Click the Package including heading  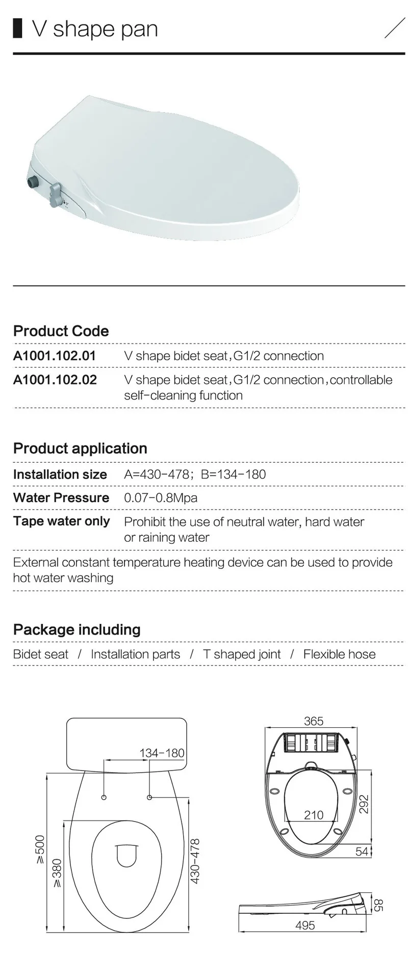point(77,629)
